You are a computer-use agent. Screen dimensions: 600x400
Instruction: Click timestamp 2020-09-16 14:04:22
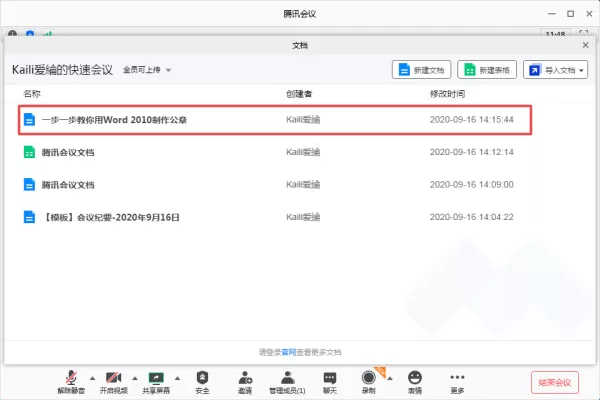pyautogui.click(x=471, y=217)
